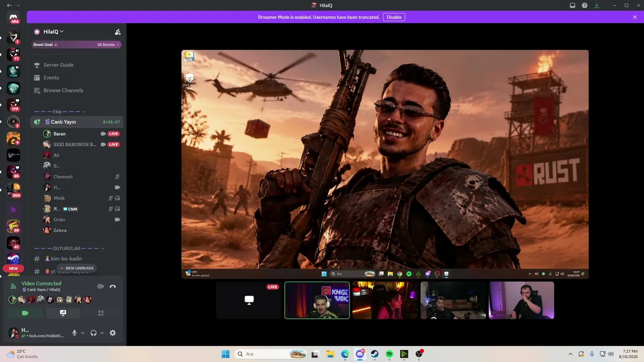Disconnect from the voice channel
This screenshot has height=362, width=644.
[113, 286]
